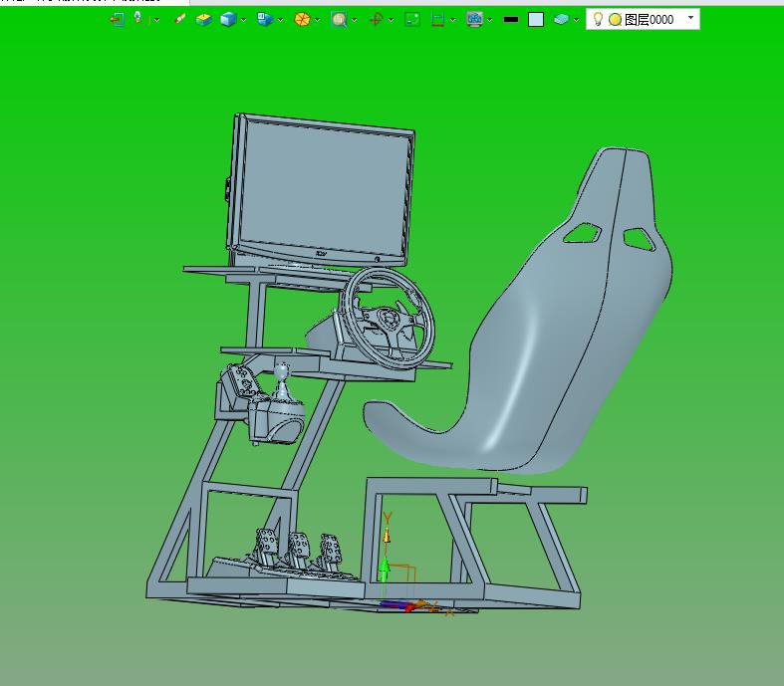Click the yellow-topped box icon
Viewport: 784px width, 686px height.
[x=203, y=20]
